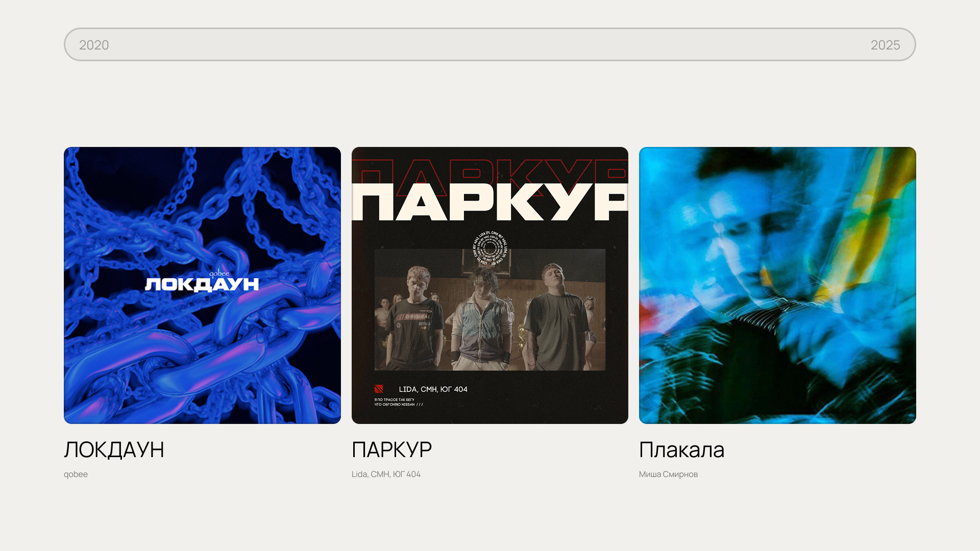
Task: Click the three guys photo inside ПАРКУР cover
Action: point(490,310)
